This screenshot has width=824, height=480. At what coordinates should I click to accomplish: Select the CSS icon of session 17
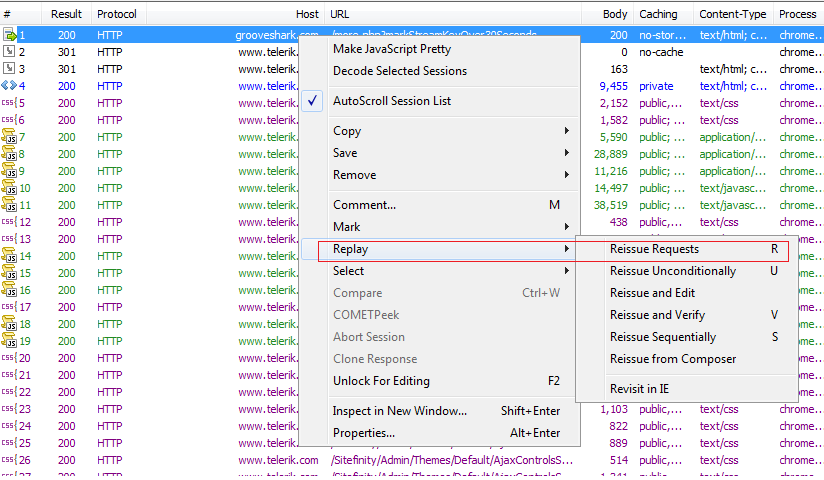tap(9, 307)
